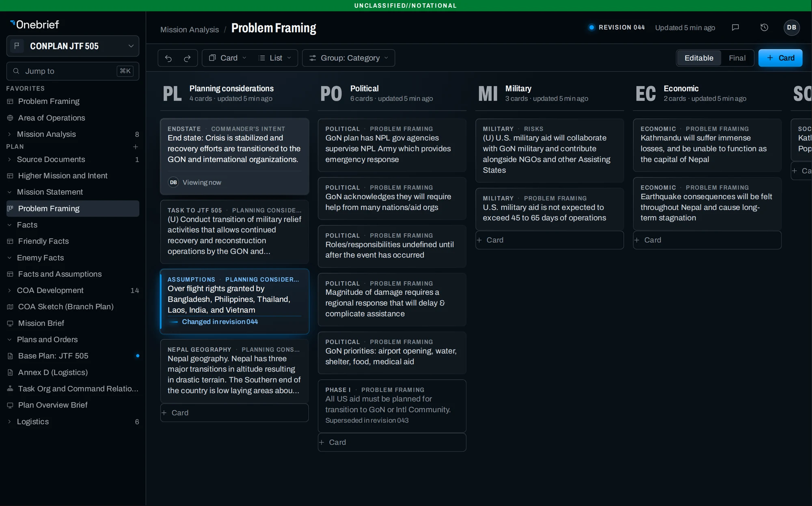Click the COA Sketch map icon
812x506 pixels.
tap(10, 307)
